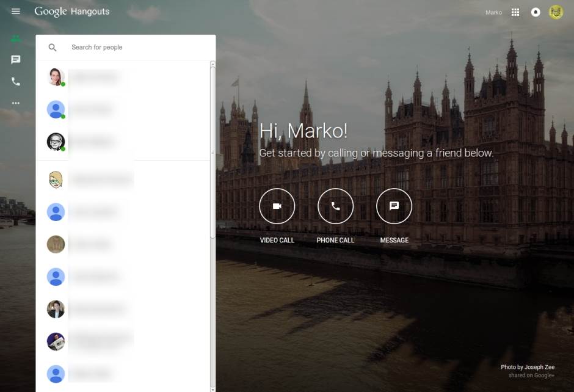Open the Phone calls sidebar icon
The width and height of the screenshot is (574, 392).
coord(16,81)
